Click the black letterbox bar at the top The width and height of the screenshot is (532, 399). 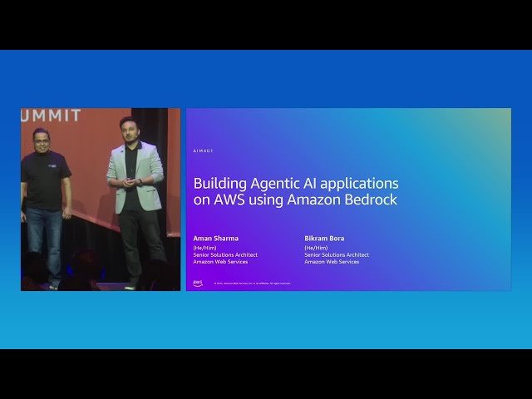(x=266, y=24)
